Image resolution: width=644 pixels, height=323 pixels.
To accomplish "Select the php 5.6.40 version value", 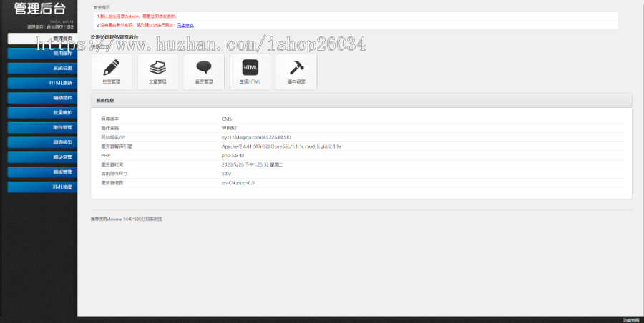I will (233, 156).
